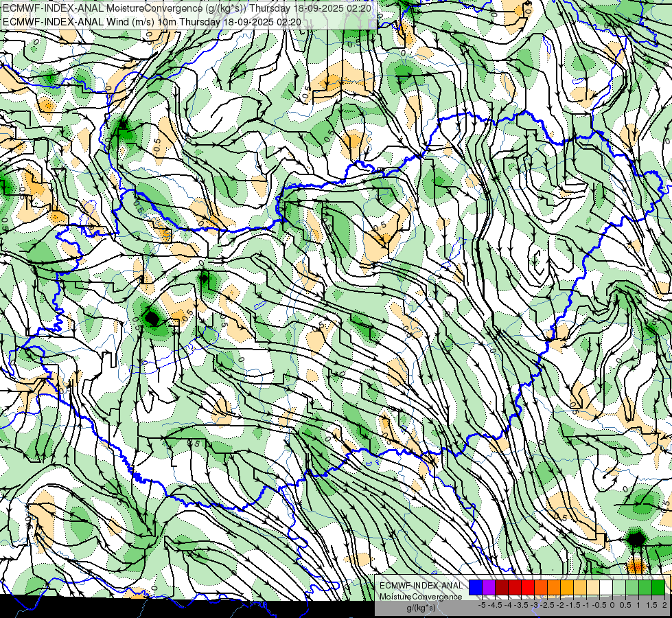Click the purple legend swatch
The height and width of the screenshot is (618, 672).
pos(489,588)
